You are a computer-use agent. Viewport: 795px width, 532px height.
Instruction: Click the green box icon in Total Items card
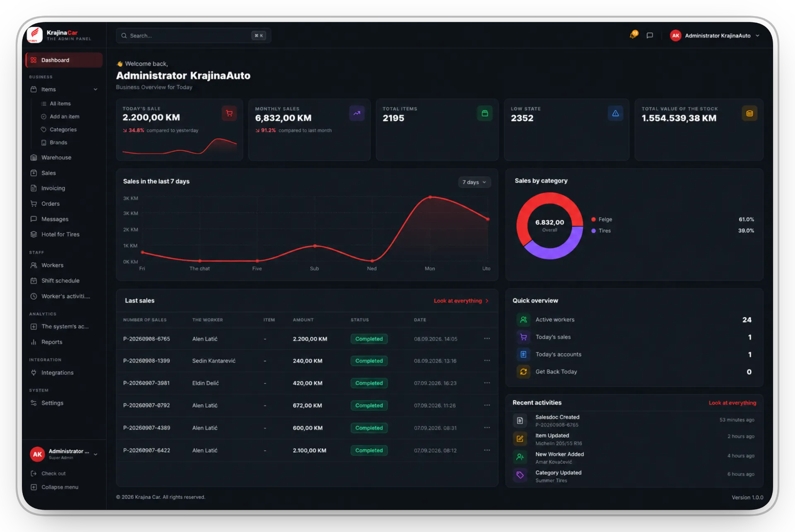pos(485,113)
